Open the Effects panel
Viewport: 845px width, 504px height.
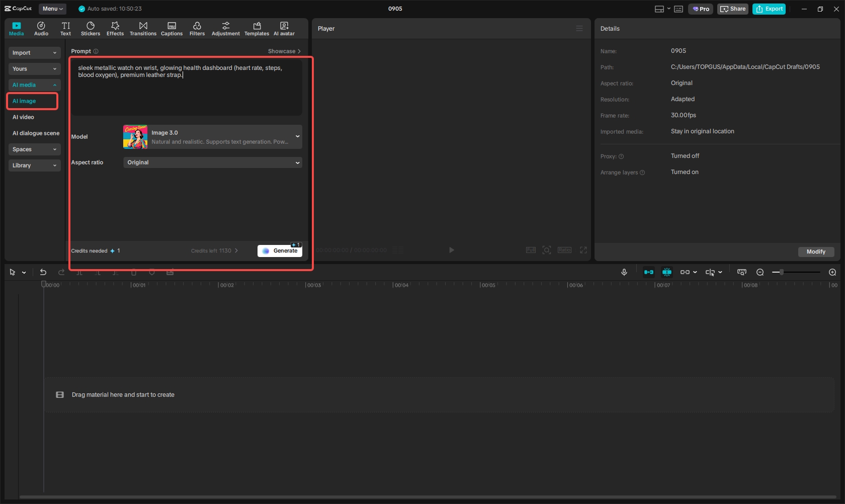115,28
